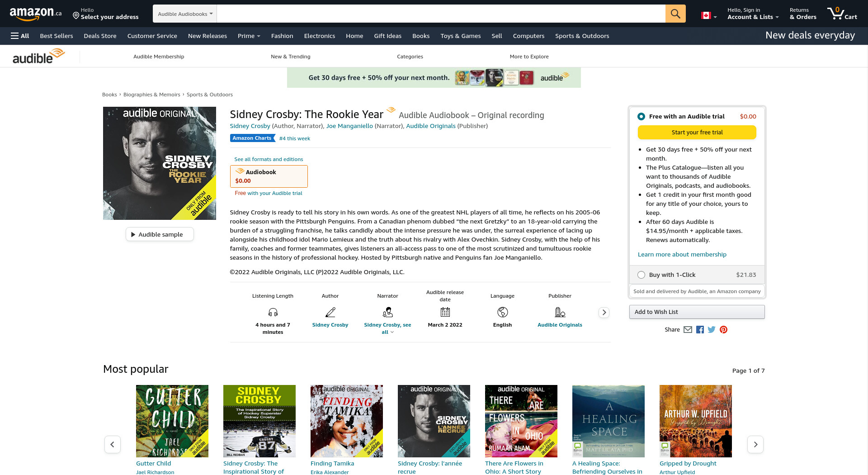This screenshot has width=868, height=475.
Task: Click Start your free trial button
Action: point(697,133)
